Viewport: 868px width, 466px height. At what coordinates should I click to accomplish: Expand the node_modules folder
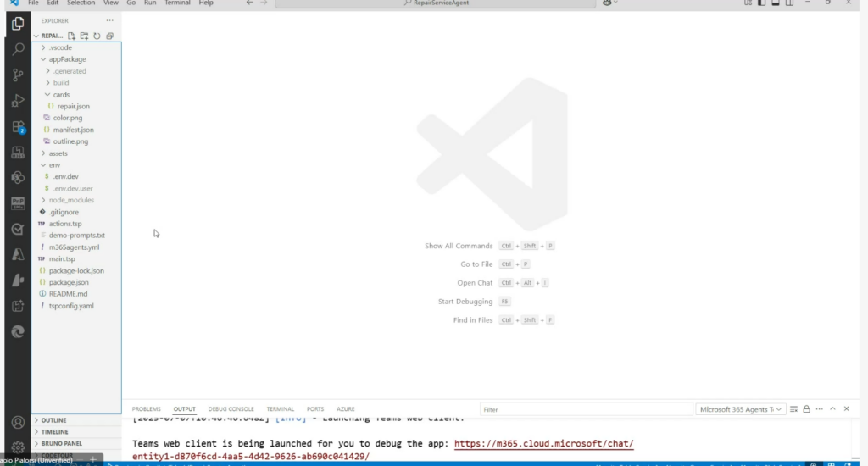pyautogui.click(x=71, y=200)
